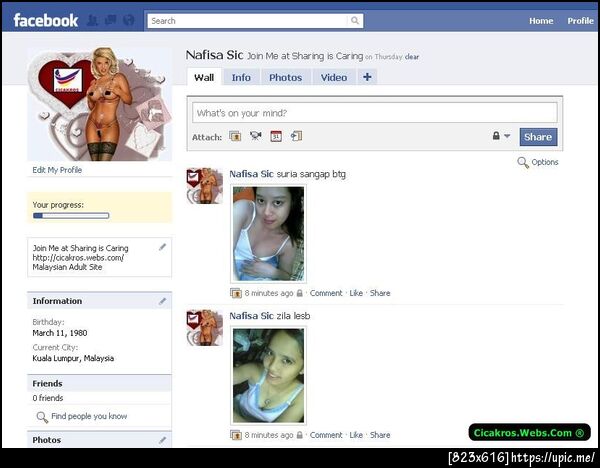This screenshot has height=468, width=600.
Task: Share the 'zila lesb' post
Action: (380, 435)
